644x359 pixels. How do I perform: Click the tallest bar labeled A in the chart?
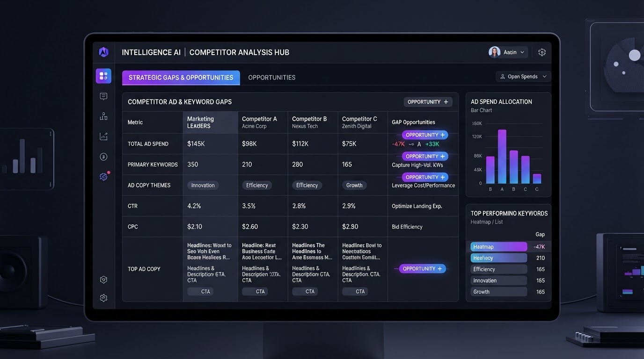click(502, 157)
